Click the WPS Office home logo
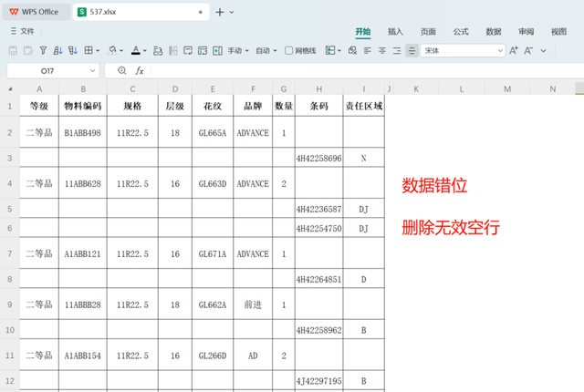Image resolution: width=584 pixels, height=392 pixels. (14, 12)
